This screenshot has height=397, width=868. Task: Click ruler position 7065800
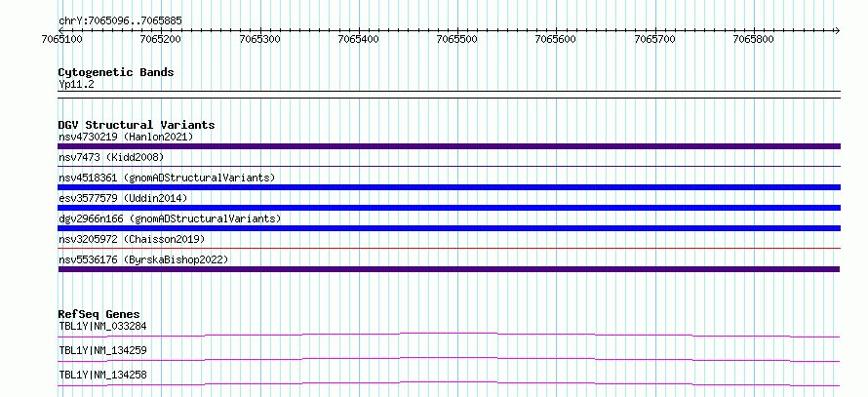click(x=754, y=39)
